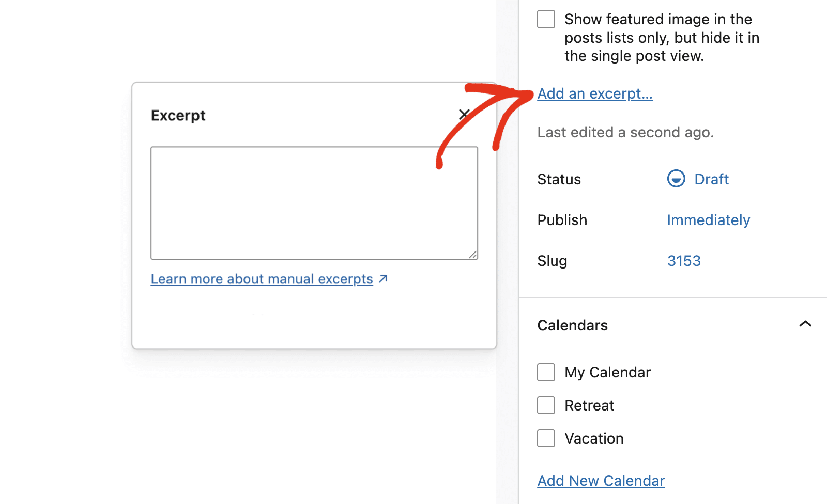Check the Retreat checkbox

[x=546, y=405]
